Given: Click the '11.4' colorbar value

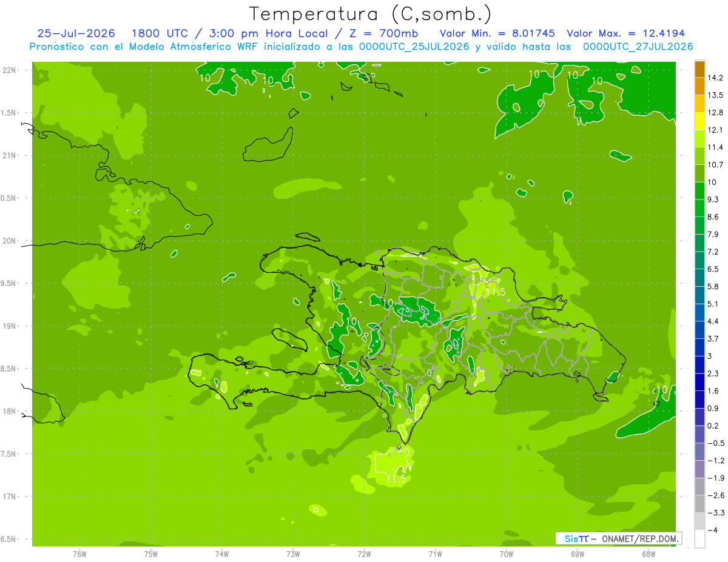Looking at the screenshot, I should coord(716,147).
